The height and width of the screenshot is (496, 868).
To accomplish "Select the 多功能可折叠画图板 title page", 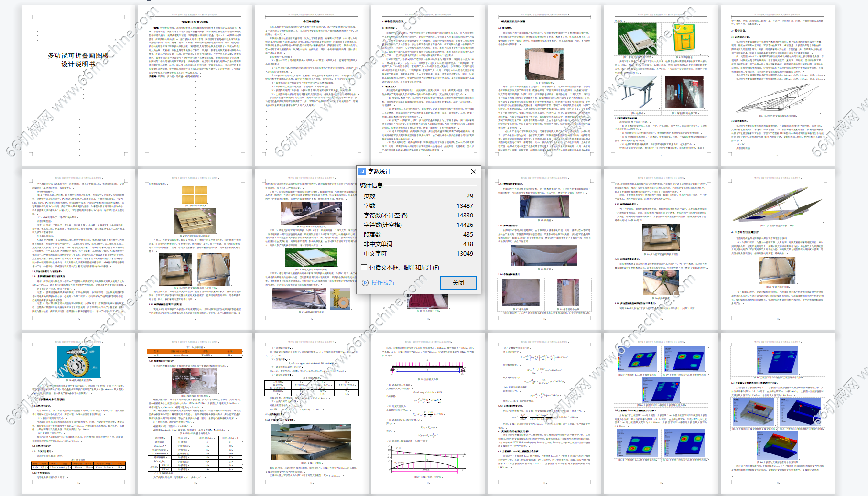I will (78, 60).
